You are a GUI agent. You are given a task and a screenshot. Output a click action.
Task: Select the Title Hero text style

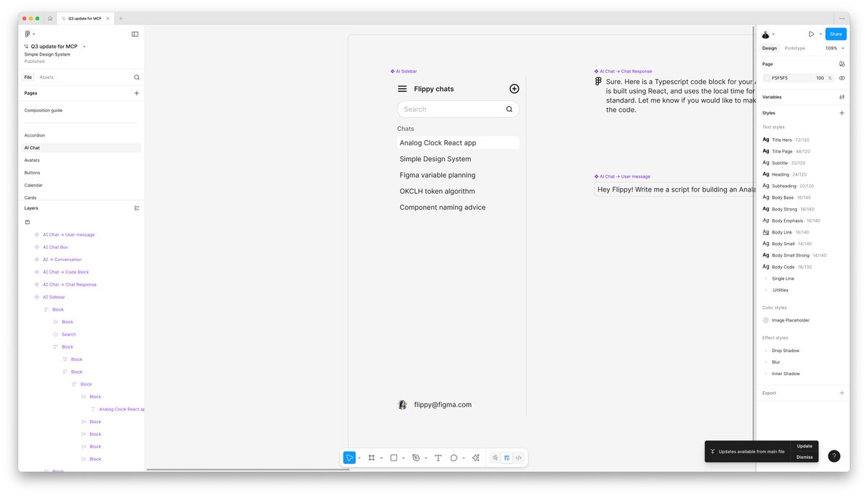(786, 140)
